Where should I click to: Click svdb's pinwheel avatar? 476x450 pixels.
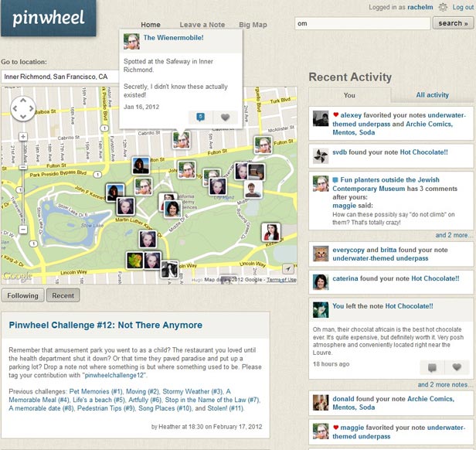(321, 156)
